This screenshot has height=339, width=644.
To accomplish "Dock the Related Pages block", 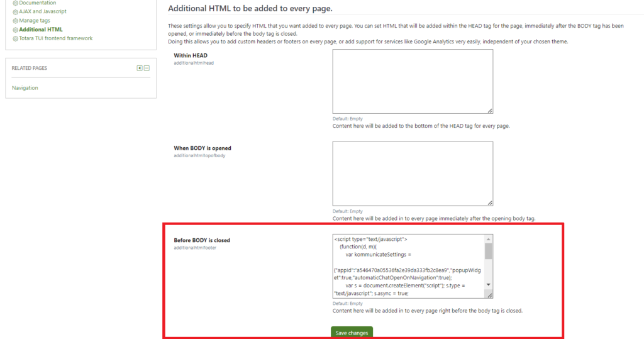I will point(140,68).
